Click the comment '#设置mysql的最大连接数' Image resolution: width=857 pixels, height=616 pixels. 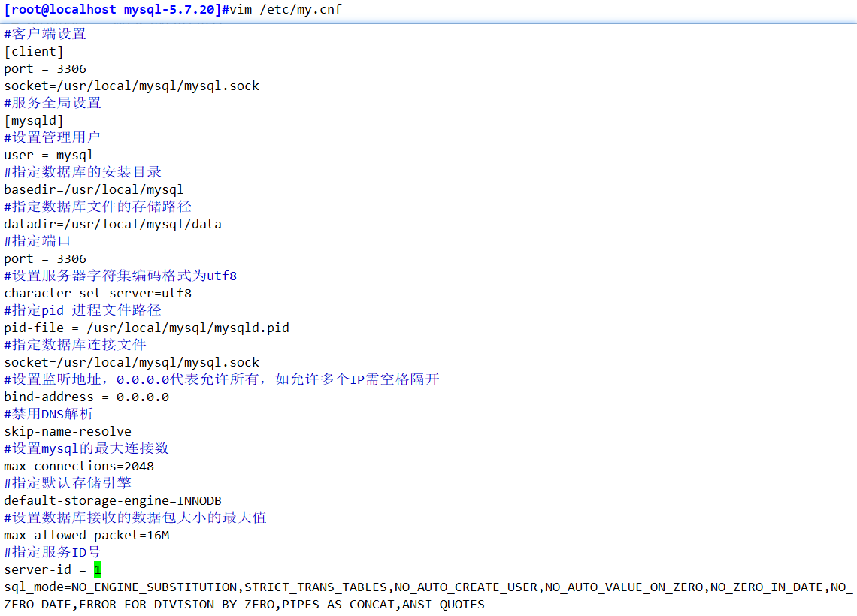(86, 448)
